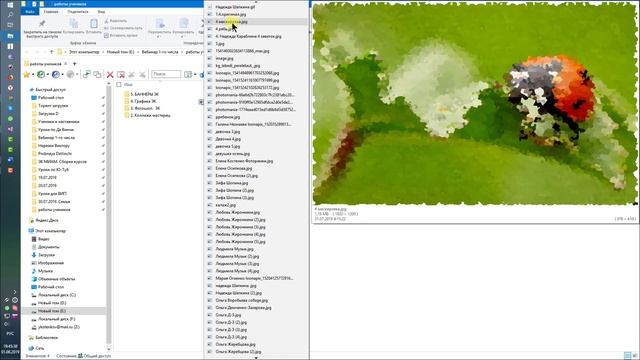Open the Windows Start button
The image size is (640, 360).
[x=10, y=5]
